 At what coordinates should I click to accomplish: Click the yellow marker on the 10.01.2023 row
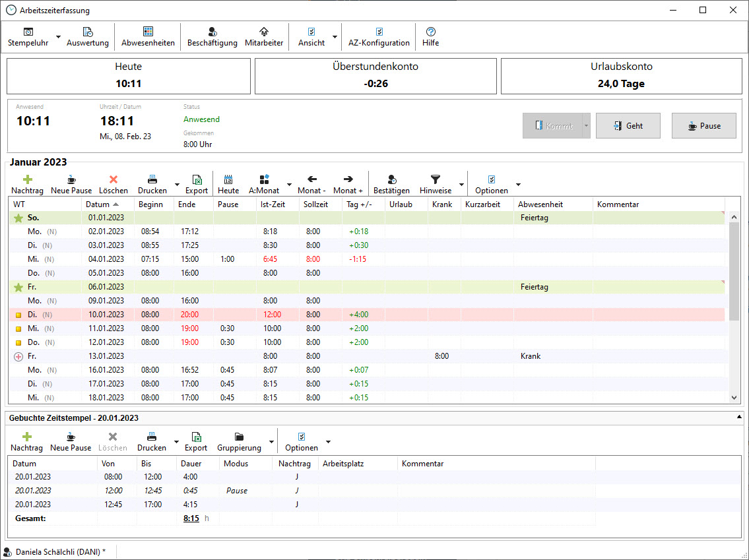[x=18, y=315]
